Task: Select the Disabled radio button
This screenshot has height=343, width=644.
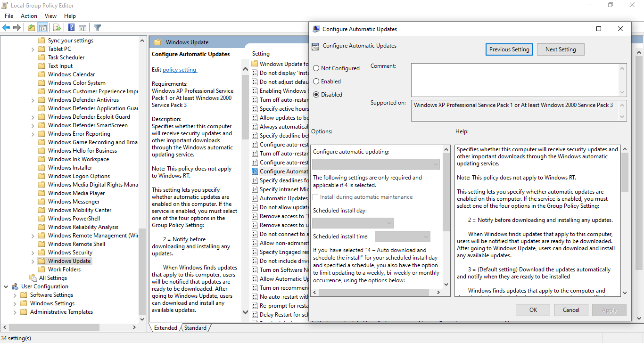Action: click(x=316, y=95)
